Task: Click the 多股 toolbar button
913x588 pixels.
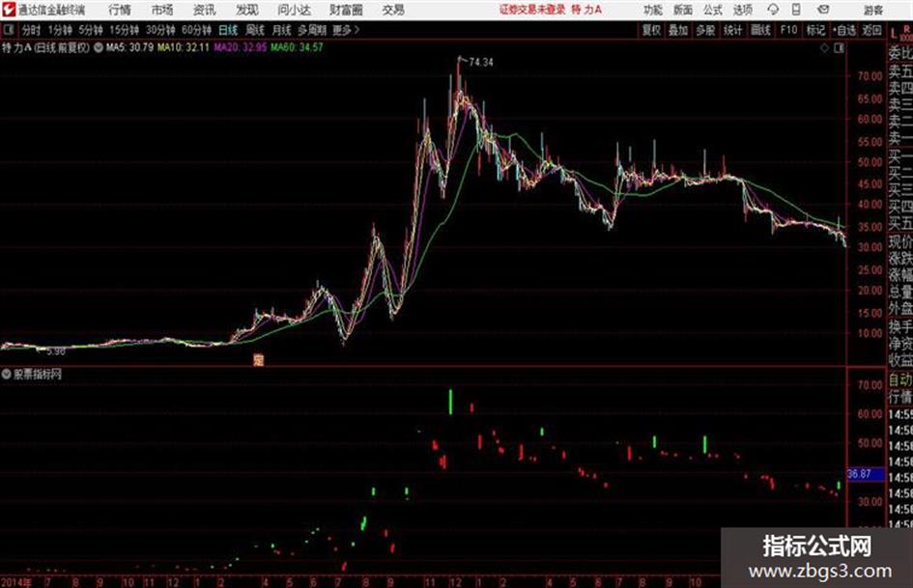Action: [x=705, y=30]
